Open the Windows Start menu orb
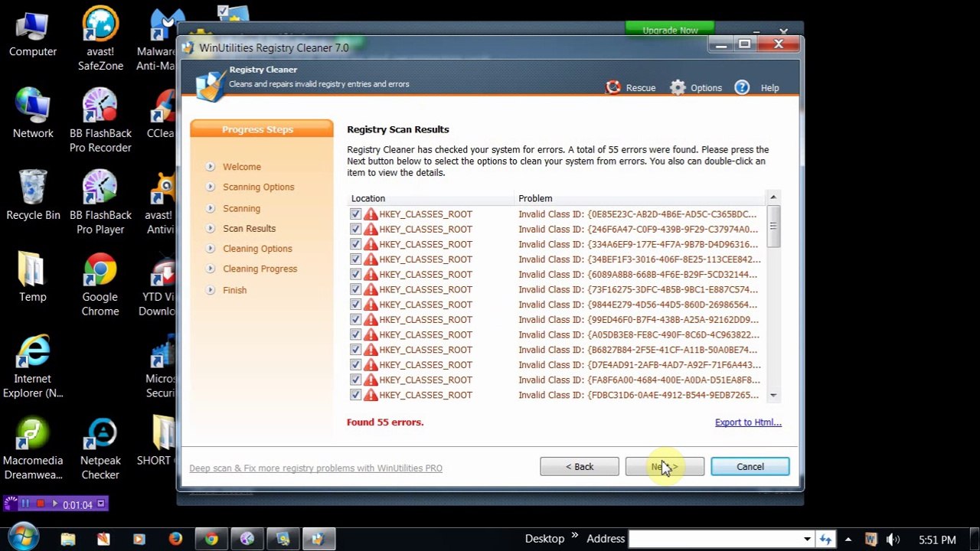 click(x=23, y=537)
